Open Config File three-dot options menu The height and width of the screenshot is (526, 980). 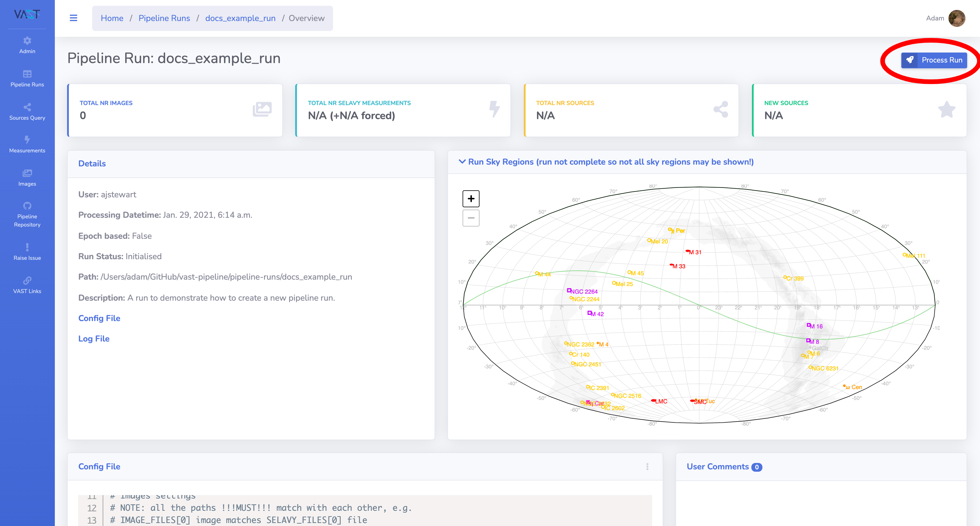click(x=647, y=467)
